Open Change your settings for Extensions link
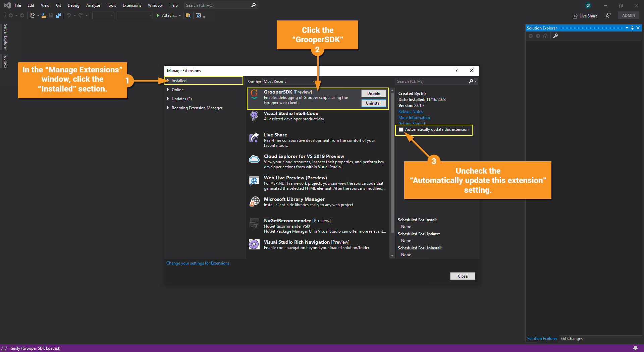644x352 pixels. tap(198, 263)
